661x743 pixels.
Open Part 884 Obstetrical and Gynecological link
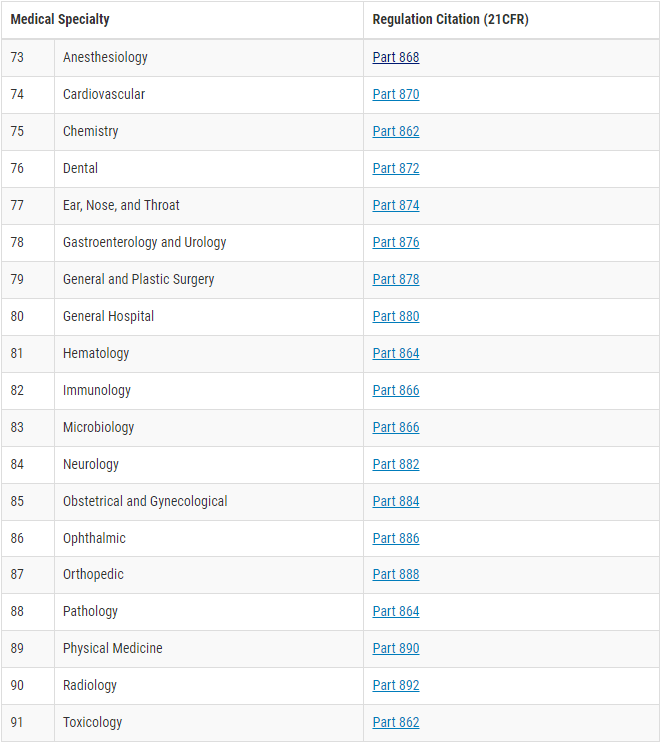point(396,501)
